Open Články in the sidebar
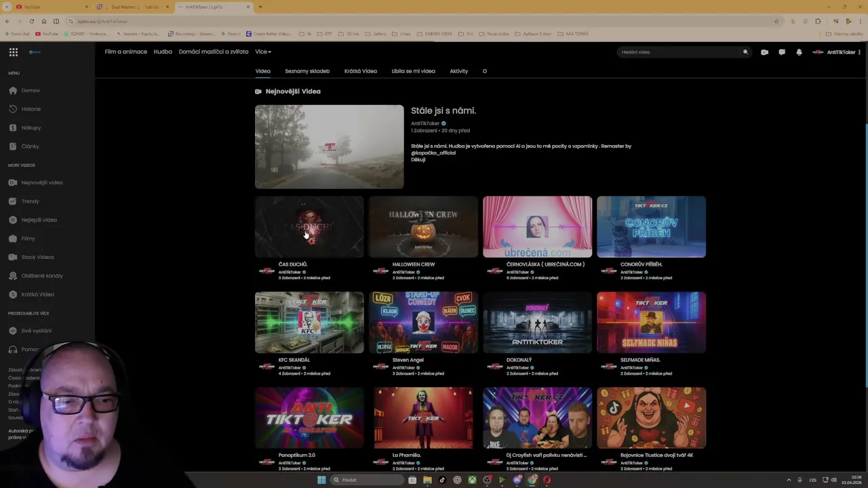This screenshot has height=488, width=868. pos(24,146)
